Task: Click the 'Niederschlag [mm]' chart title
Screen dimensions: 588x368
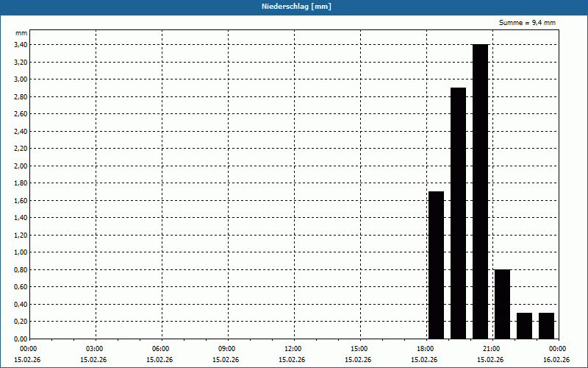Action: (x=294, y=7)
